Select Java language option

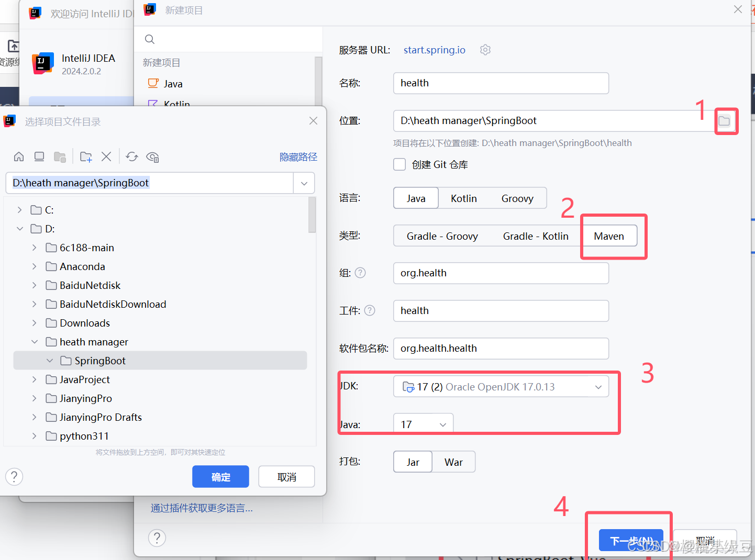416,198
